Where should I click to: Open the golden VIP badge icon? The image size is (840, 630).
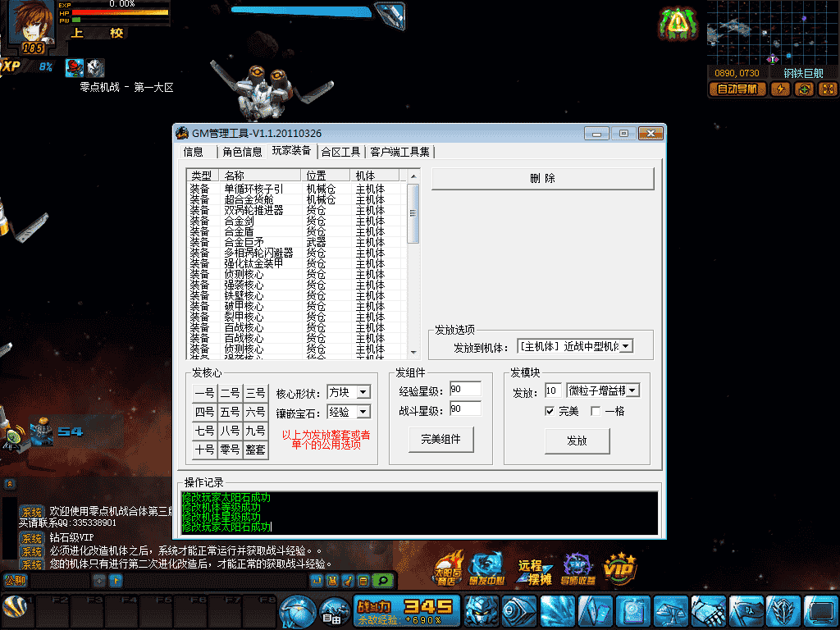coord(620,568)
